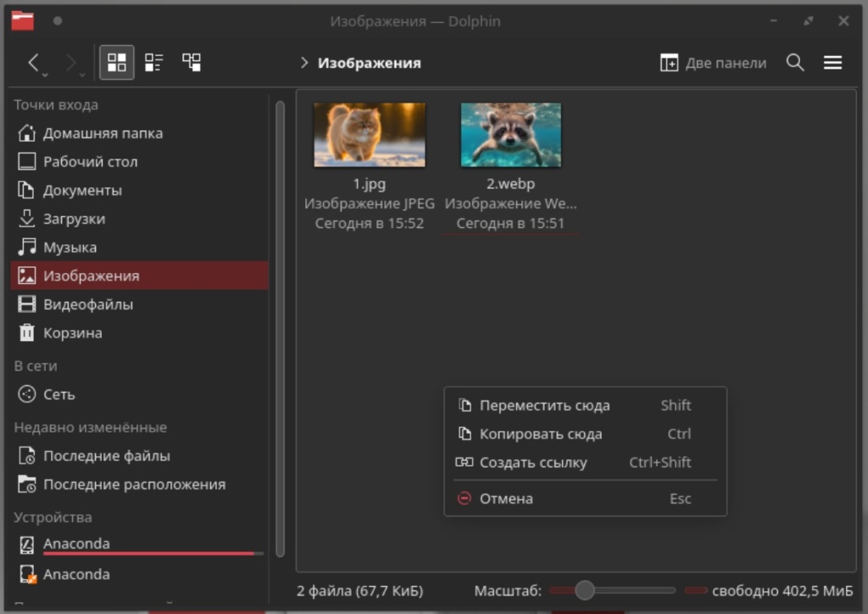Image resolution: width=868 pixels, height=614 pixels.
Task: Switch to details tree view mode
Action: point(192,63)
